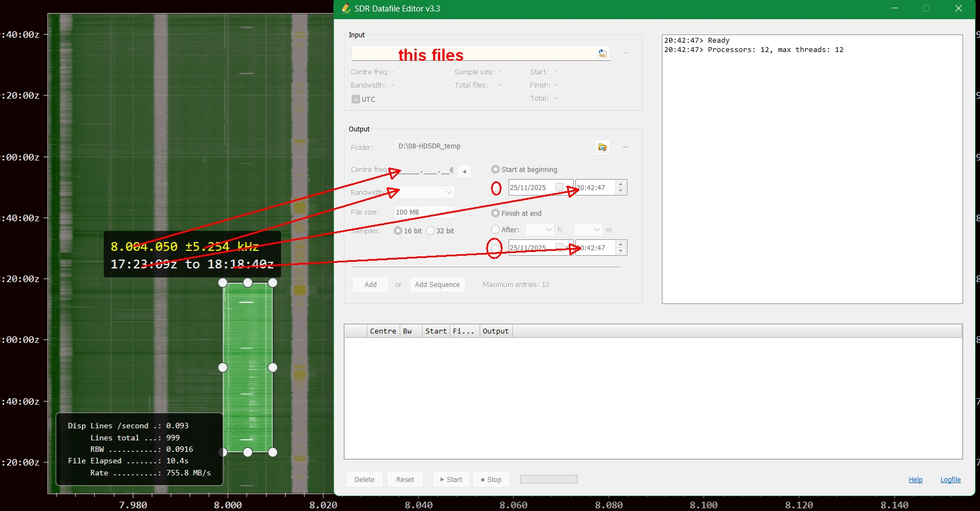Select the 32 bit samples option
The width and height of the screenshot is (980, 511).
tap(430, 231)
